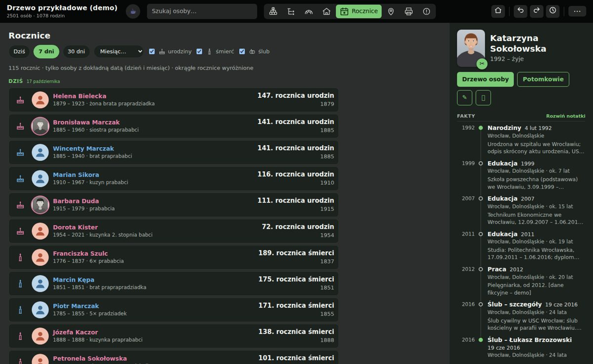Toggle the śmierć checkbox
The width and height of the screenshot is (593, 364).
pyautogui.click(x=199, y=51)
